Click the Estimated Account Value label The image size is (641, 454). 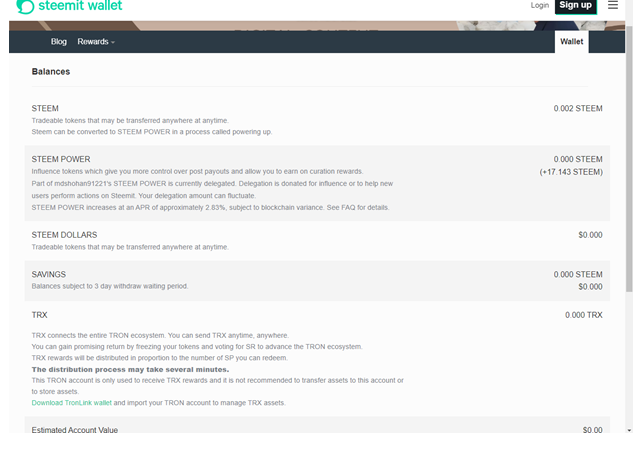74,430
